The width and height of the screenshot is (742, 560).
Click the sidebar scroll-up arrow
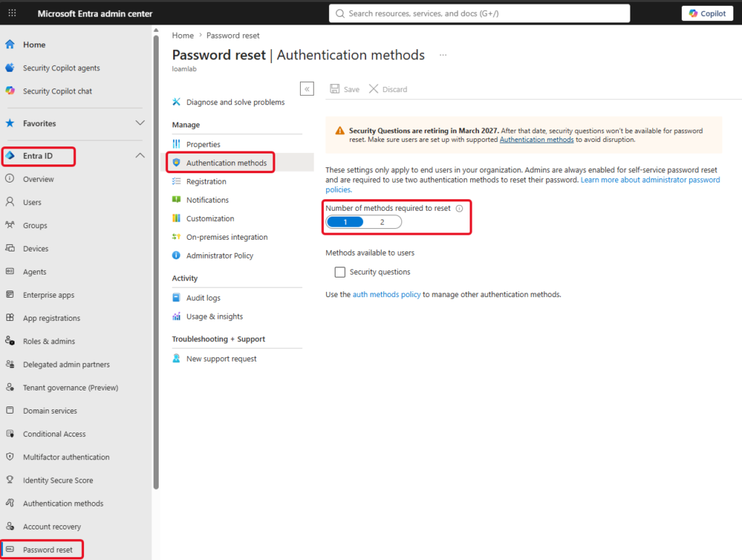click(157, 30)
